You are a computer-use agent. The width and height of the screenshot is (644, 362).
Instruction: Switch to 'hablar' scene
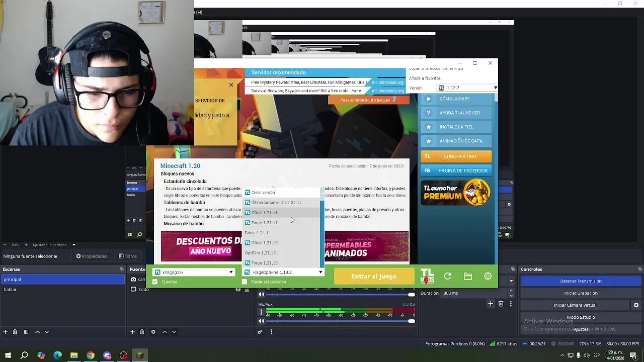point(62,290)
